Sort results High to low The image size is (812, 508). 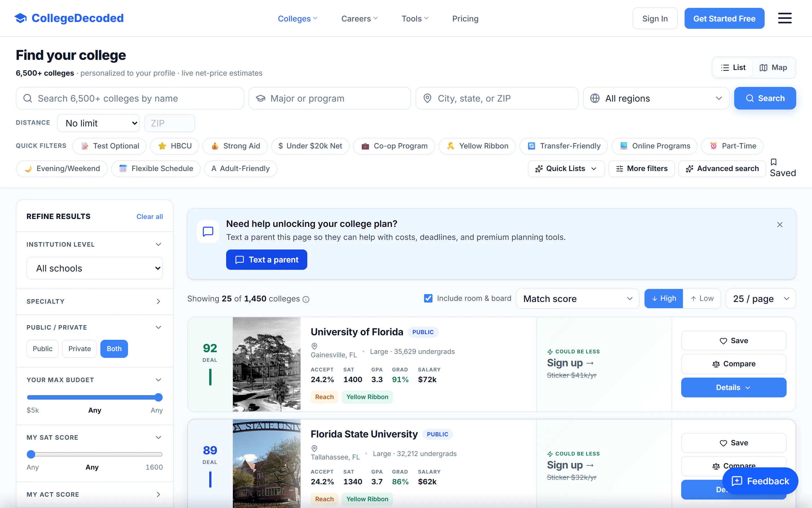pos(663,299)
